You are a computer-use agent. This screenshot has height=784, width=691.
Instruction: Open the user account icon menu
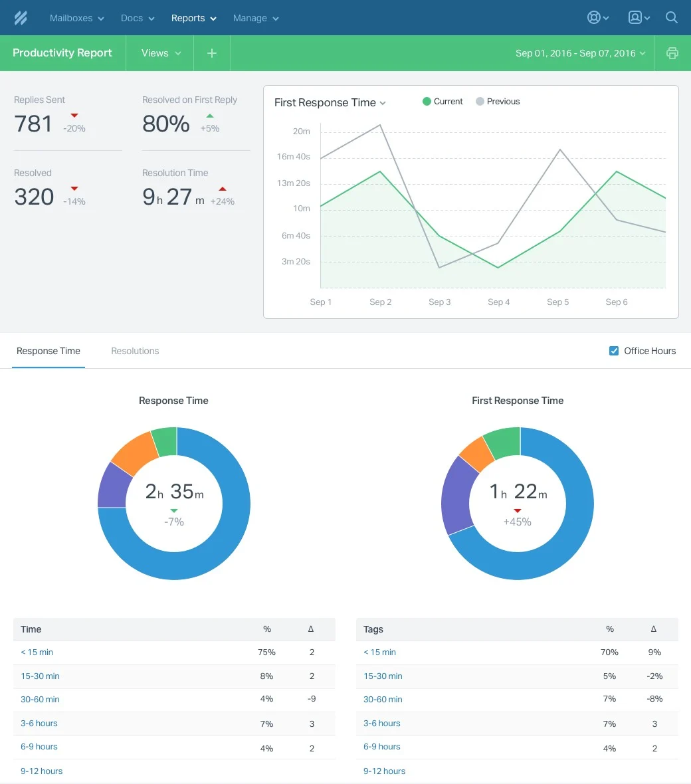(x=639, y=18)
